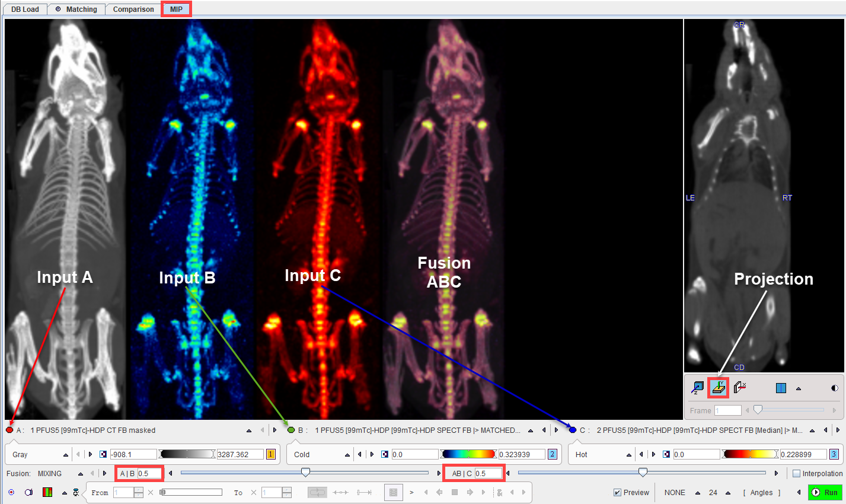Click the upper threshold field 3287.362

click(240, 455)
